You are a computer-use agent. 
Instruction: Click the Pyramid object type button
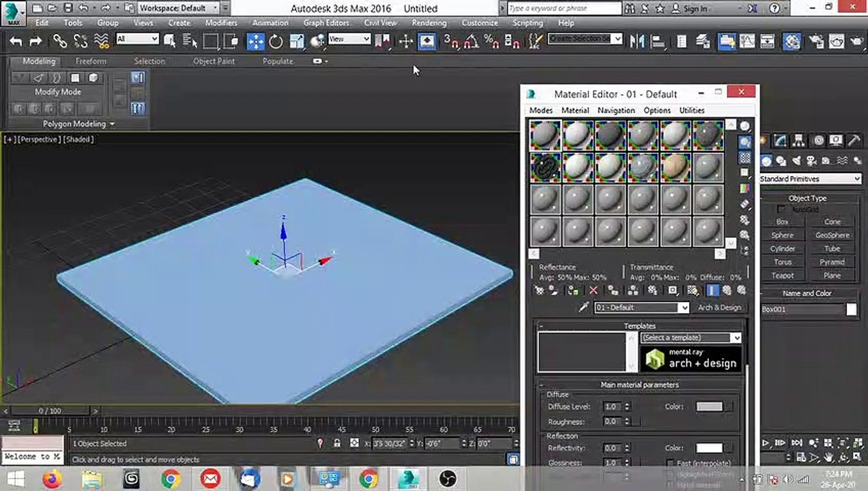833,262
